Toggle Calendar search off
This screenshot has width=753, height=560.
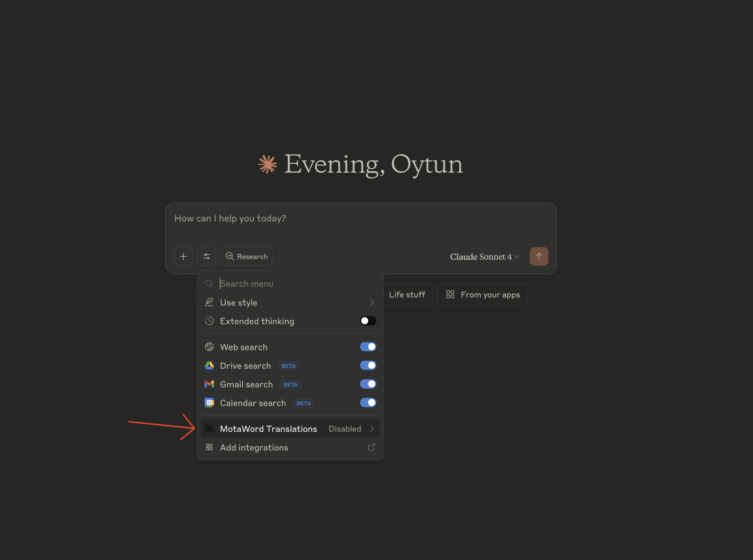pyautogui.click(x=368, y=403)
